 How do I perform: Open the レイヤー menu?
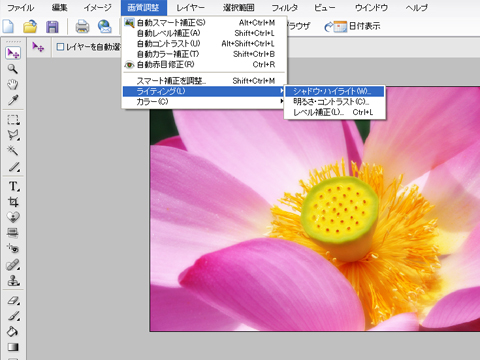(x=190, y=7)
